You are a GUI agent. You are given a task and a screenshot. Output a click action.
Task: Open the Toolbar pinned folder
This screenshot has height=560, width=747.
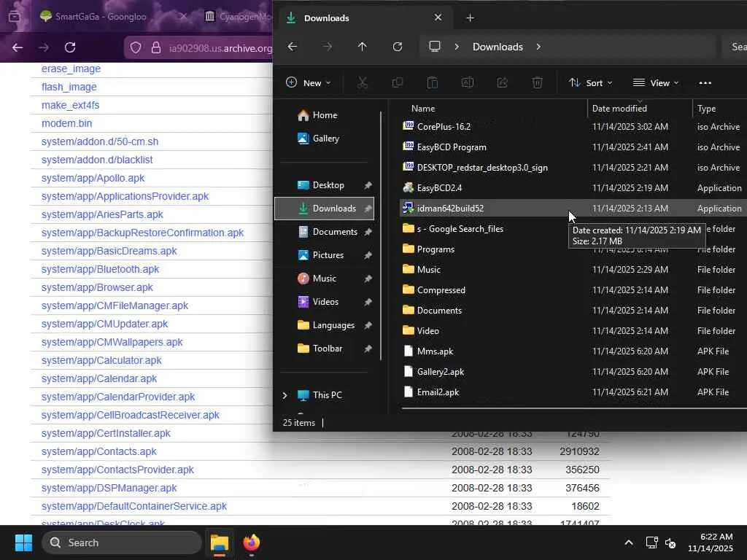325,349
